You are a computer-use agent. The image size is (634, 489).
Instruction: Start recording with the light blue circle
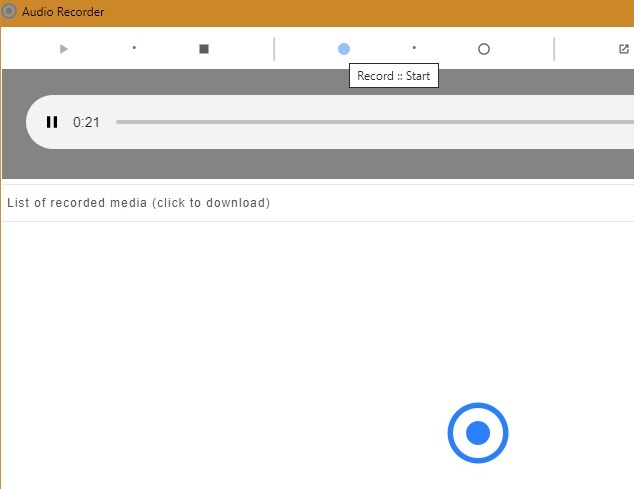click(344, 49)
